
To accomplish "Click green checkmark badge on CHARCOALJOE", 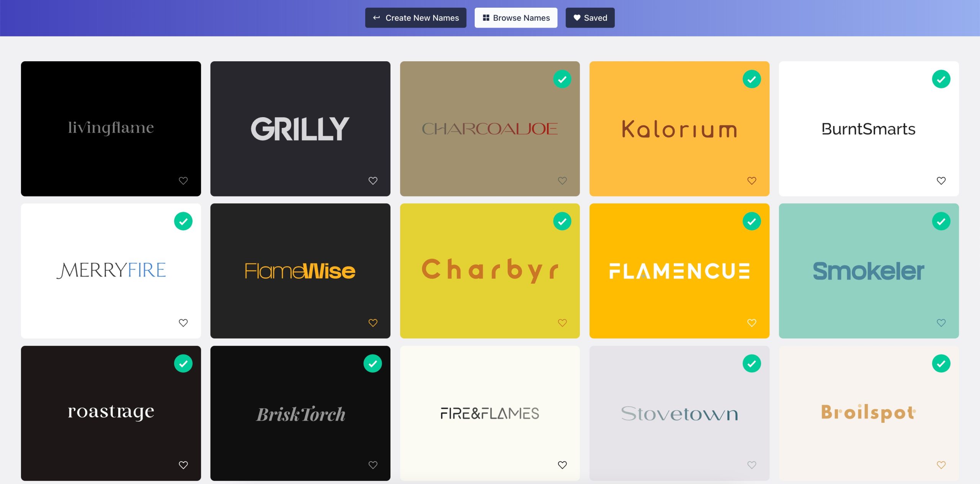I will [x=562, y=79].
